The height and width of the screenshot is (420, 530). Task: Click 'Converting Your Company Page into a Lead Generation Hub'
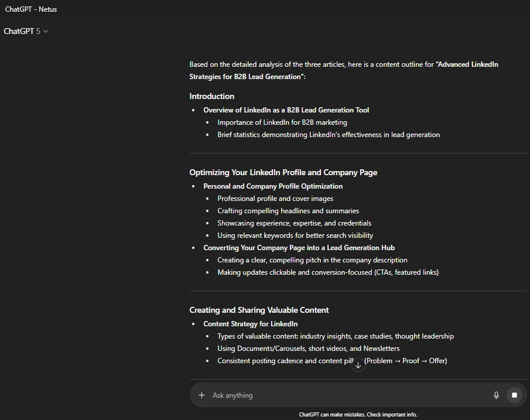click(x=299, y=247)
